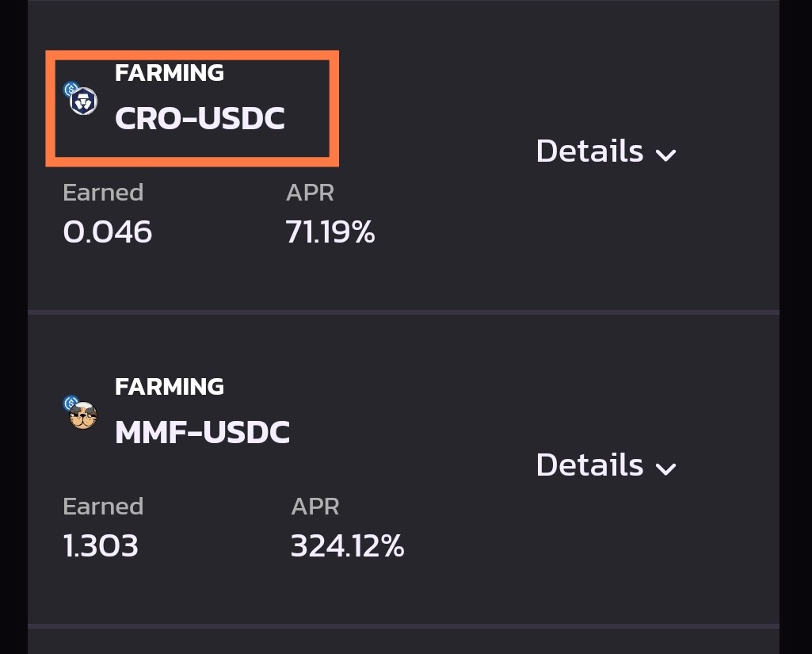The height and width of the screenshot is (654, 812).
Task: Click the APR label in MMF-USDC row
Action: [x=315, y=507]
